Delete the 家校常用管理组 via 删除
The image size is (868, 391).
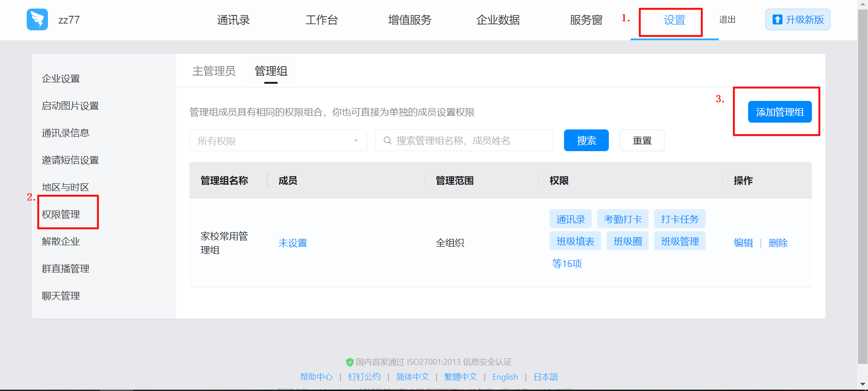click(778, 243)
